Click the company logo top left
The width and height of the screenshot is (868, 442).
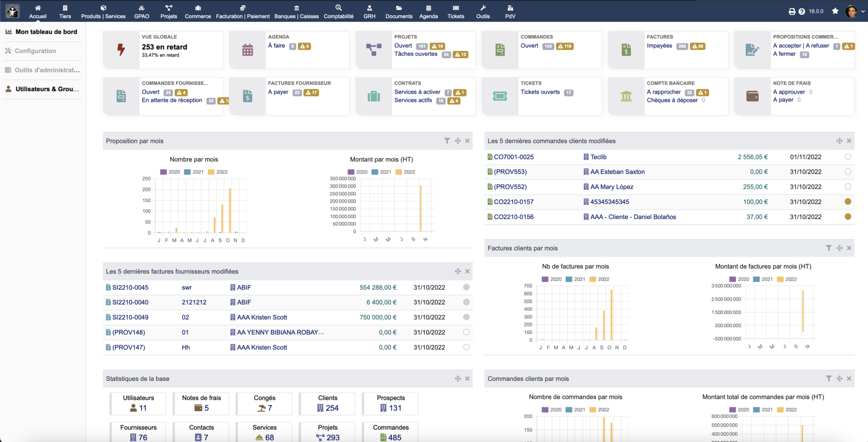point(13,11)
